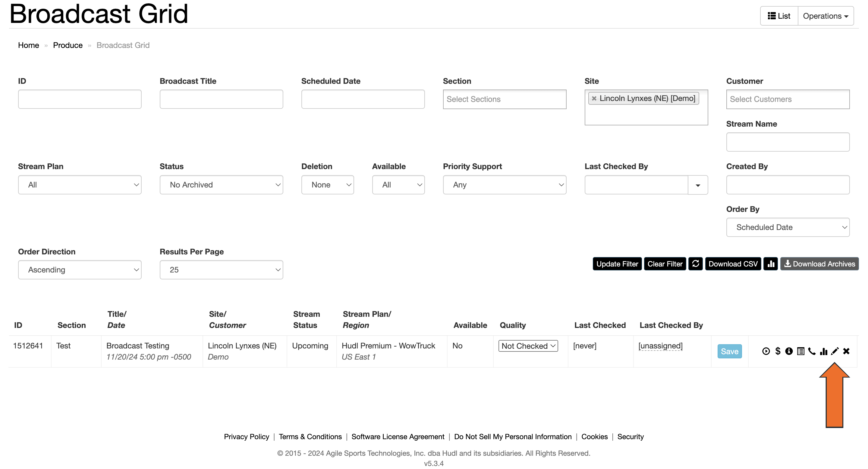Click the Last Checked By dropdown arrow

(x=698, y=185)
